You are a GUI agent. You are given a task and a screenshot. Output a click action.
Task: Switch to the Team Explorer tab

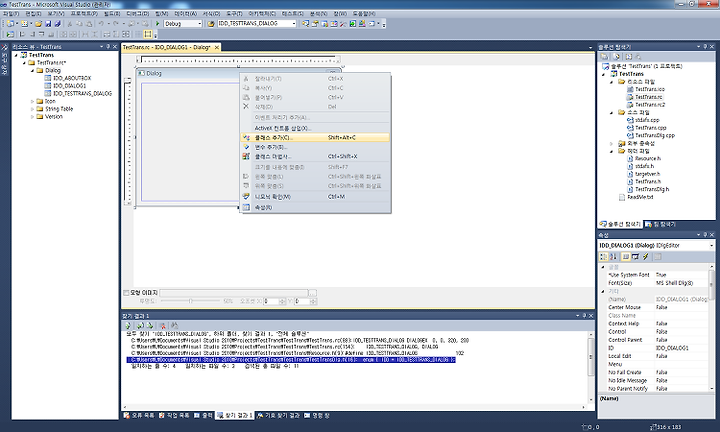coord(660,224)
